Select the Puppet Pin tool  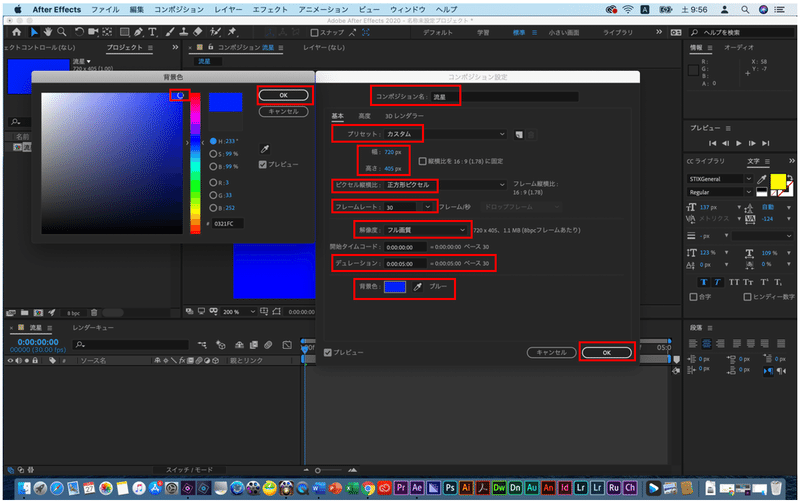point(232,32)
